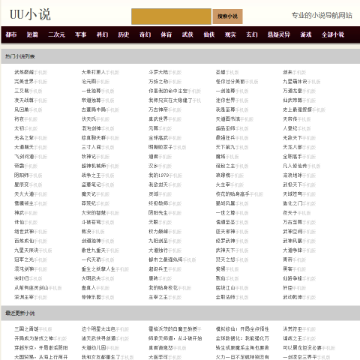Open the 仙侠 category
The height and width of the screenshot is (360, 360).
click(209, 35)
